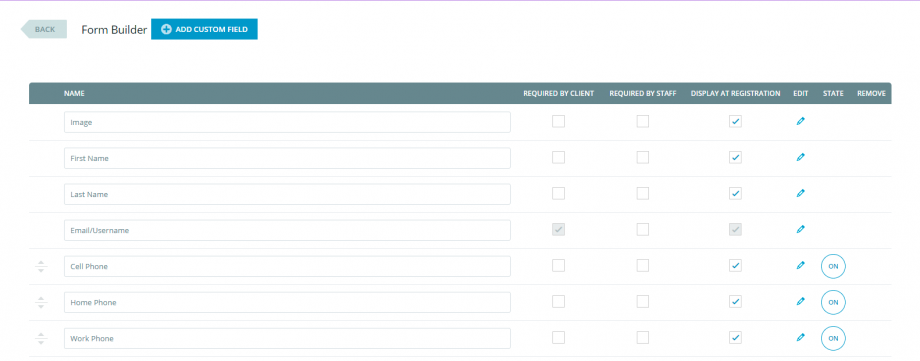The width and height of the screenshot is (920, 361).
Task: Uncheck Display at Registration for Cell Phone
Action: [735, 265]
